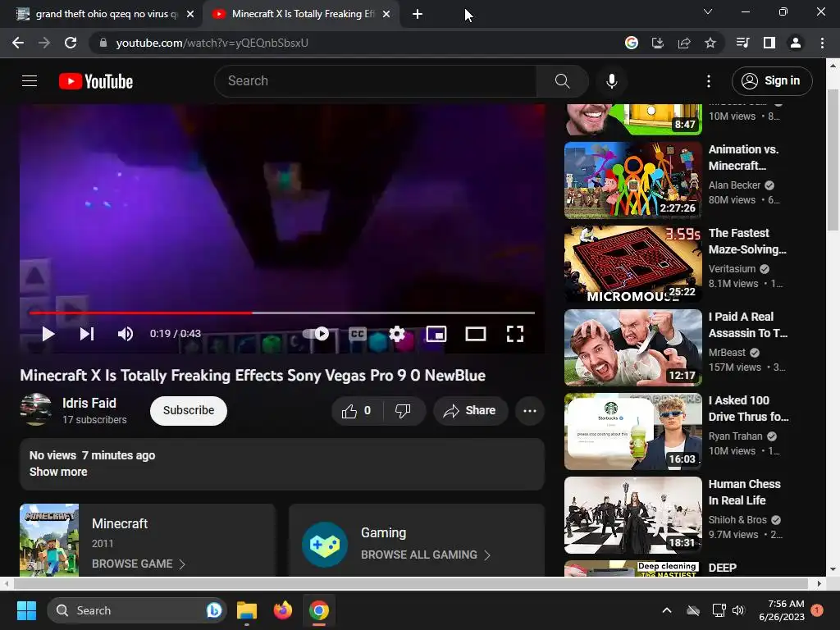This screenshot has height=630, width=840.
Task: Start voice search with the microphone
Action: pos(612,81)
